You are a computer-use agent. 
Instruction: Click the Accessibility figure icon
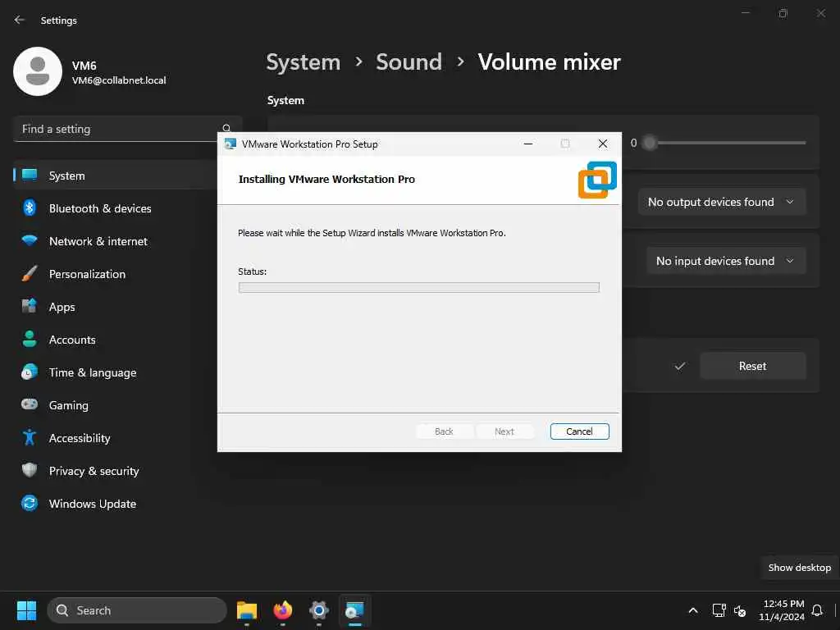[30, 438]
